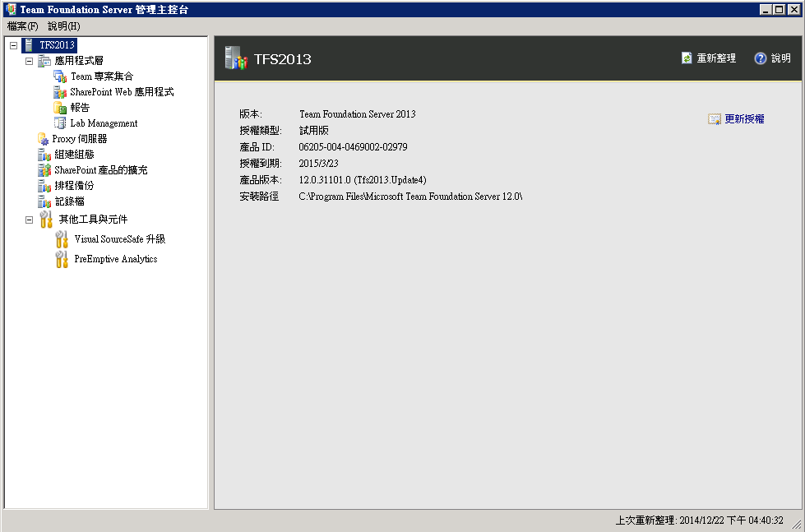805x532 pixels.
Task: Select 其他工具與元件 node label
Action: [94, 220]
